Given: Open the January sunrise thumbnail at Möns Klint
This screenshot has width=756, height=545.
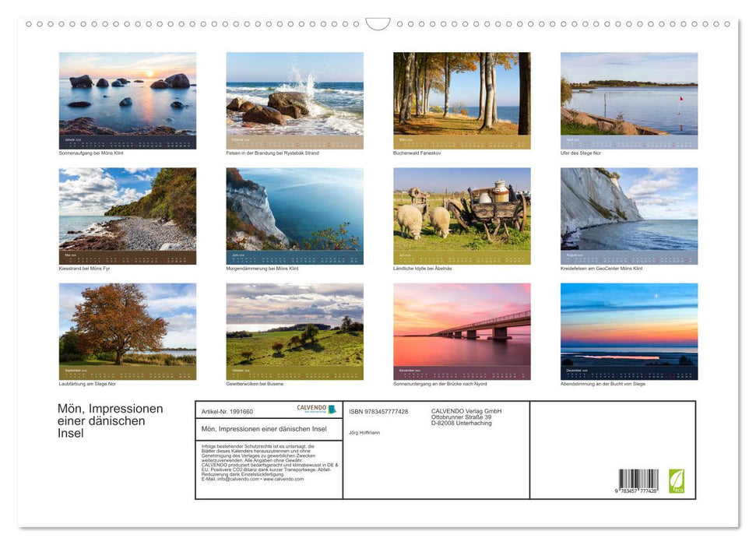Looking at the screenshot, I should [x=127, y=96].
